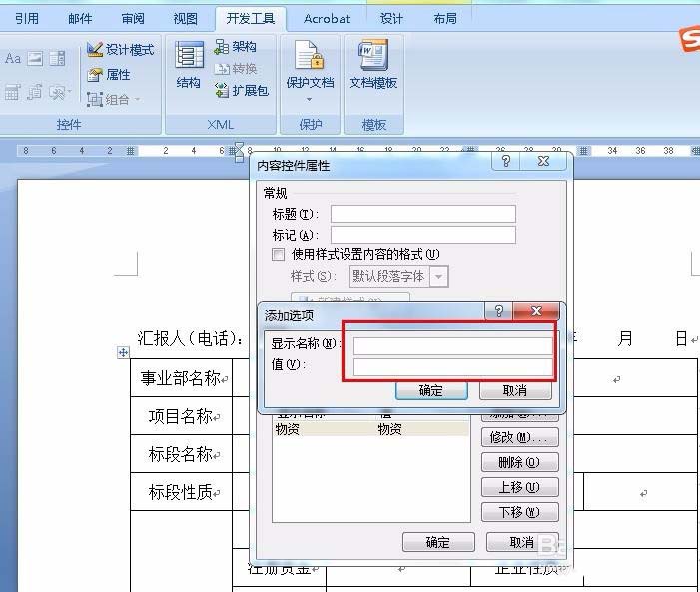Click the 汇报人（电话） text

tap(190, 338)
